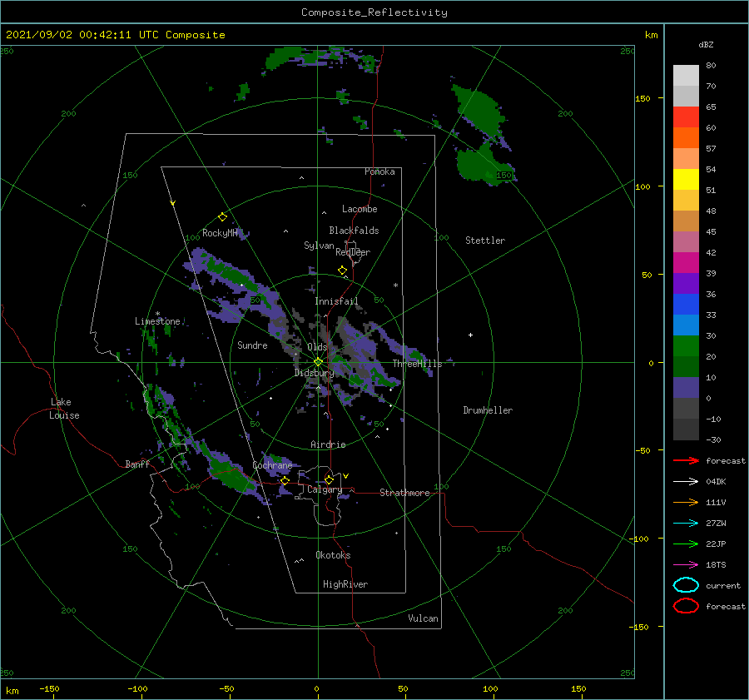749x700 pixels.
Task: Click the Ponoka city label
Action: point(379,171)
